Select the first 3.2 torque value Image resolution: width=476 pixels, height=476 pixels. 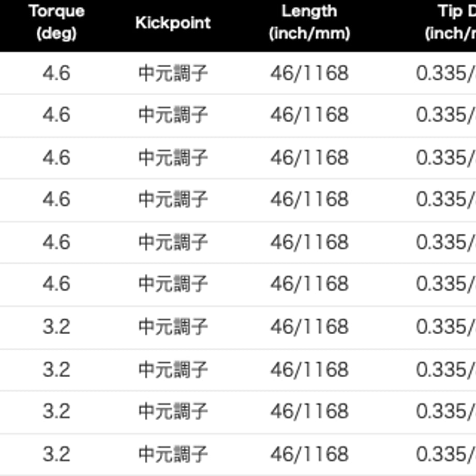[x=56, y=327]
